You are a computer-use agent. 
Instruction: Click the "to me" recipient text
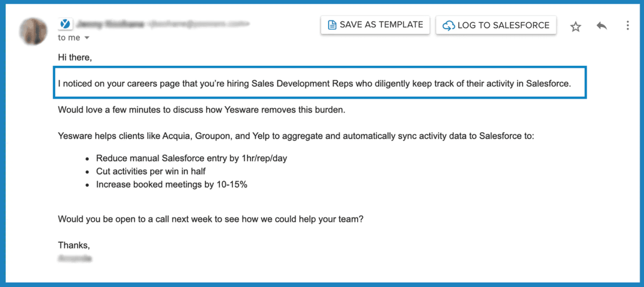pos(69,38)
